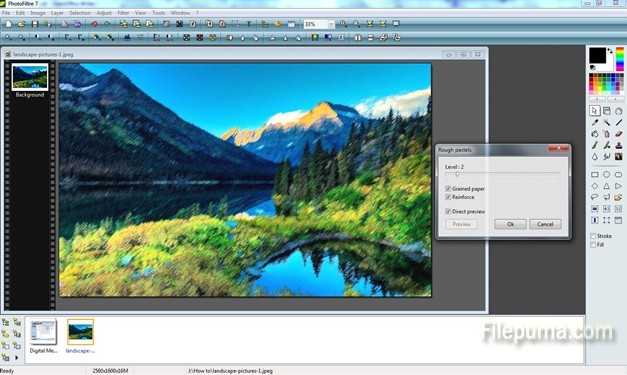
Task: Select the Fill paint bucket tool
Action: click(x=595, y=134)
